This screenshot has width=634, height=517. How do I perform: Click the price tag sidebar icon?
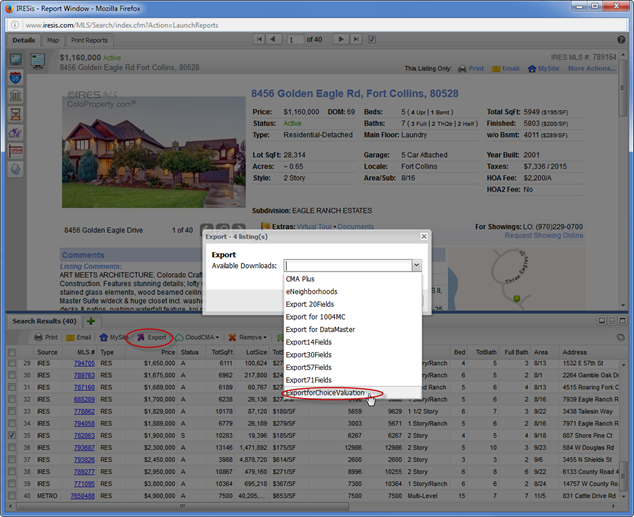[x=16, y=169]
